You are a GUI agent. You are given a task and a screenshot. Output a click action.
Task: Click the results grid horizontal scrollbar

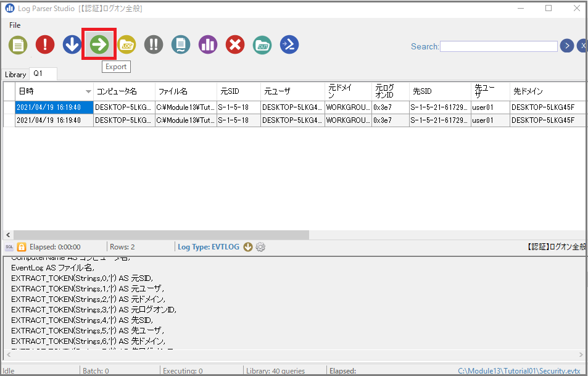(161, 235)
